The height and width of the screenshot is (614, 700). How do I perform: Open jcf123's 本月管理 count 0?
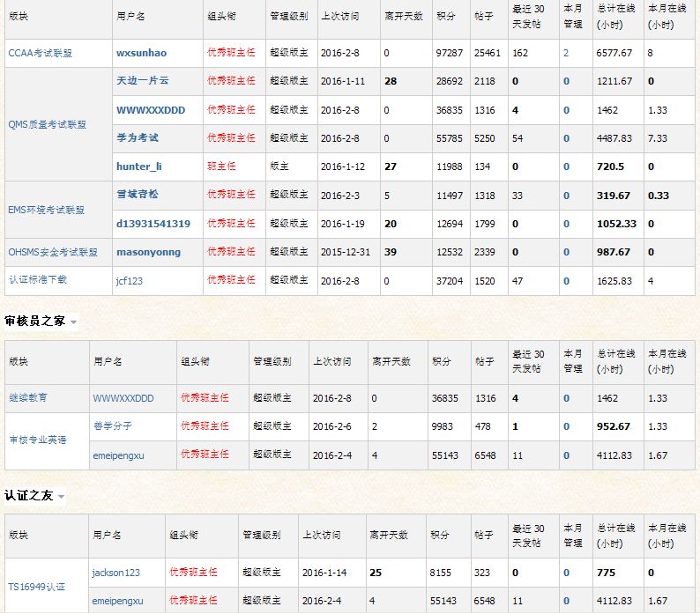click(567, 281)
